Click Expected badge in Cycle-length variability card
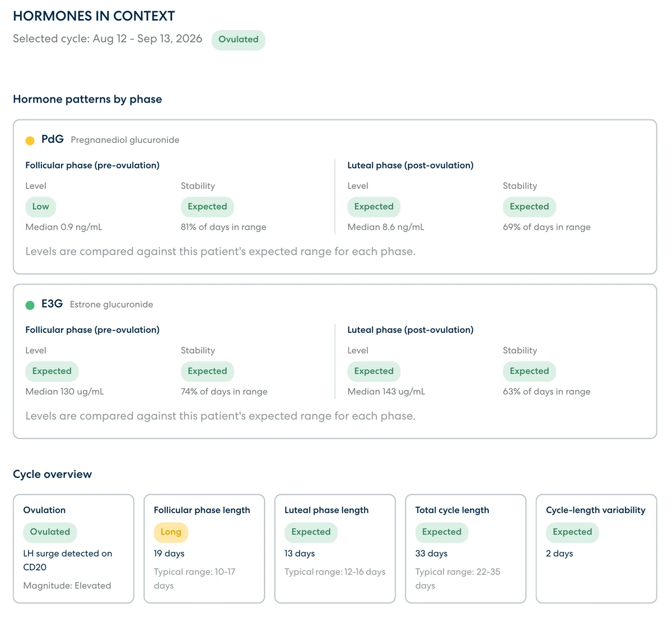Image resolution: width=672 pixels, height=617 pixels. pyautogui.click(x=572, y=532)
